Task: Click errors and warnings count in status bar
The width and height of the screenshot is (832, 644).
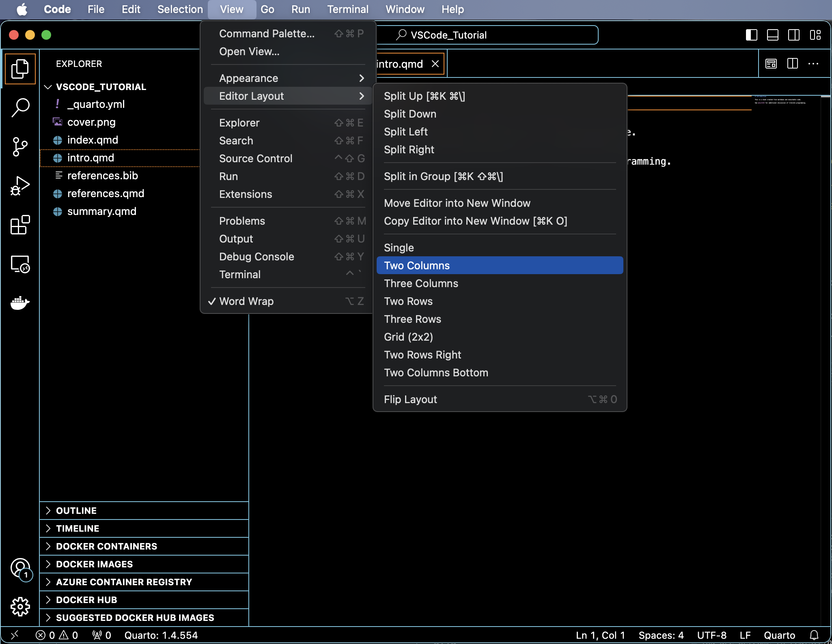Action: click(57, 635)
